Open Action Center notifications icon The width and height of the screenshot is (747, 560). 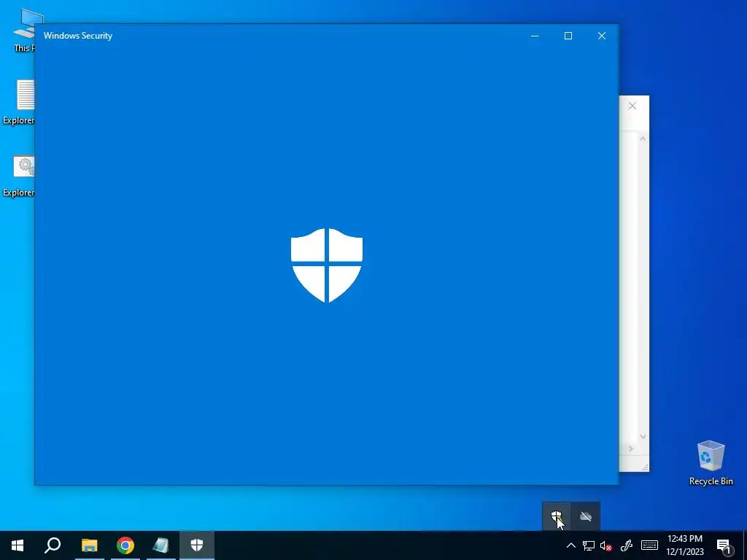[x=724, y=546]
